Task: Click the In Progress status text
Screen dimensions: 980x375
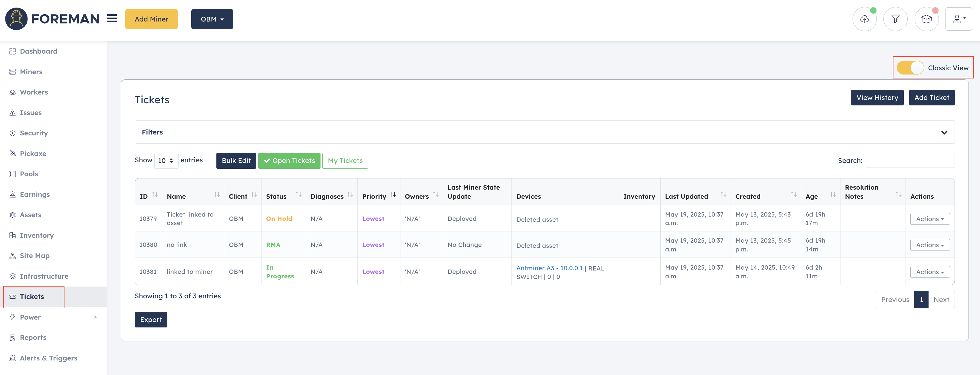Action: tap(280, 272)
